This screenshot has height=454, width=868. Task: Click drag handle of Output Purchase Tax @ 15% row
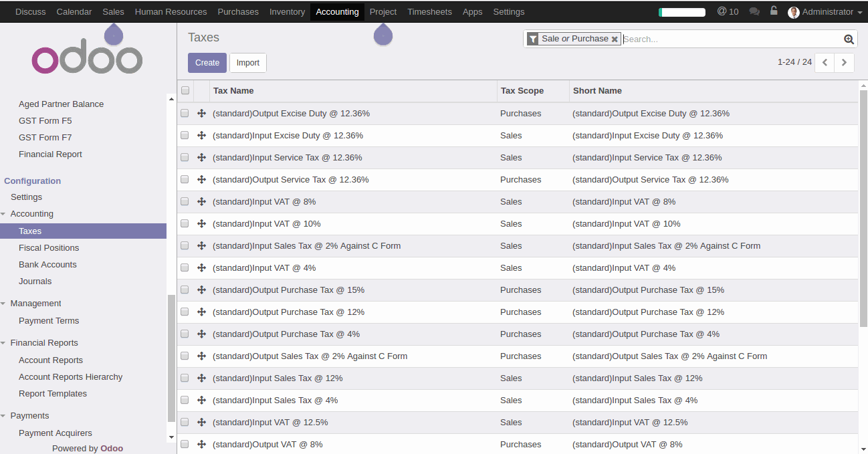(x=201, y=290)
